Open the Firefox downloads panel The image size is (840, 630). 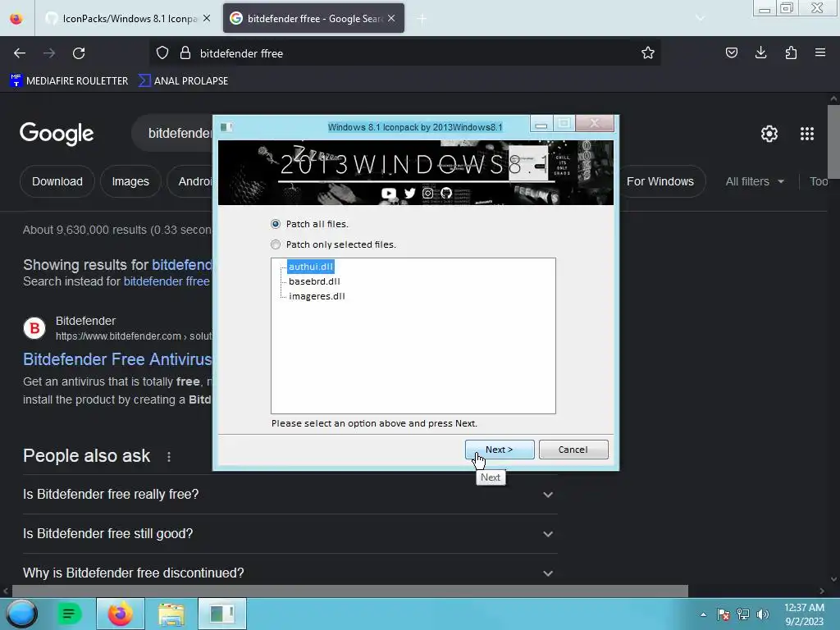click(x=760, y=52)
